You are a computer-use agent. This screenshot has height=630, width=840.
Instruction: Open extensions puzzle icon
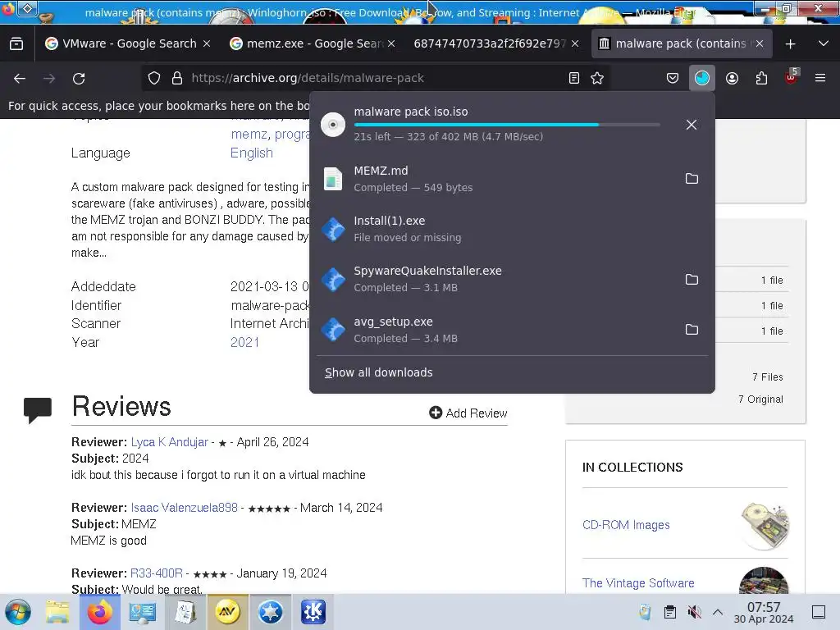(761, 78)
